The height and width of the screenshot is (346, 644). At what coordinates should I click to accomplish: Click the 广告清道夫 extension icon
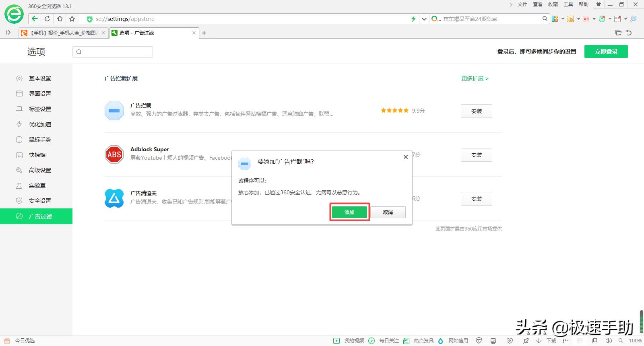tap(114, 198)
